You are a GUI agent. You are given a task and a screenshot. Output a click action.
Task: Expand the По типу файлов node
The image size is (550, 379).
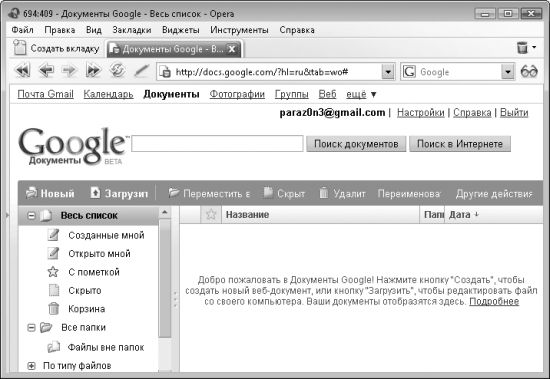pyautogui.click(x=31, y=366)
